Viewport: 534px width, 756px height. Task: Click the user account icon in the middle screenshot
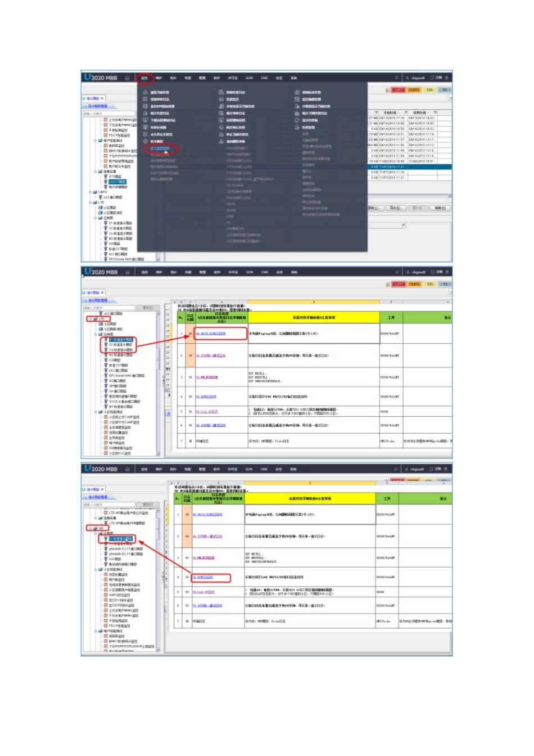pos(408,272)
